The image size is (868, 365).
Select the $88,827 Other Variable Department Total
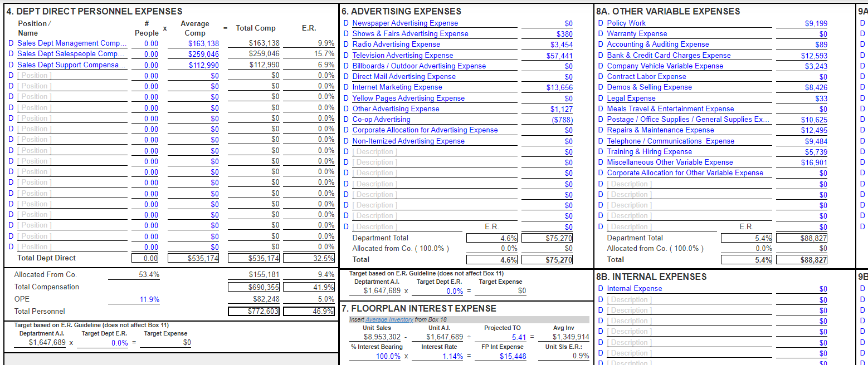point(802,238)
